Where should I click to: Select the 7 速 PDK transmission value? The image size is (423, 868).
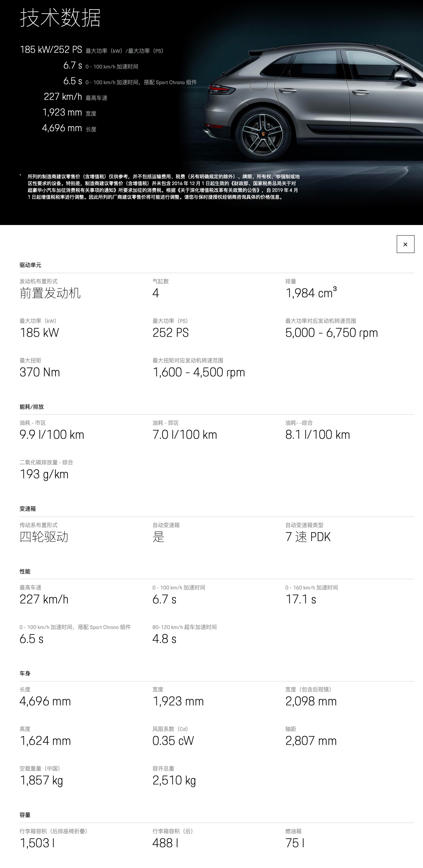(308, 537)
